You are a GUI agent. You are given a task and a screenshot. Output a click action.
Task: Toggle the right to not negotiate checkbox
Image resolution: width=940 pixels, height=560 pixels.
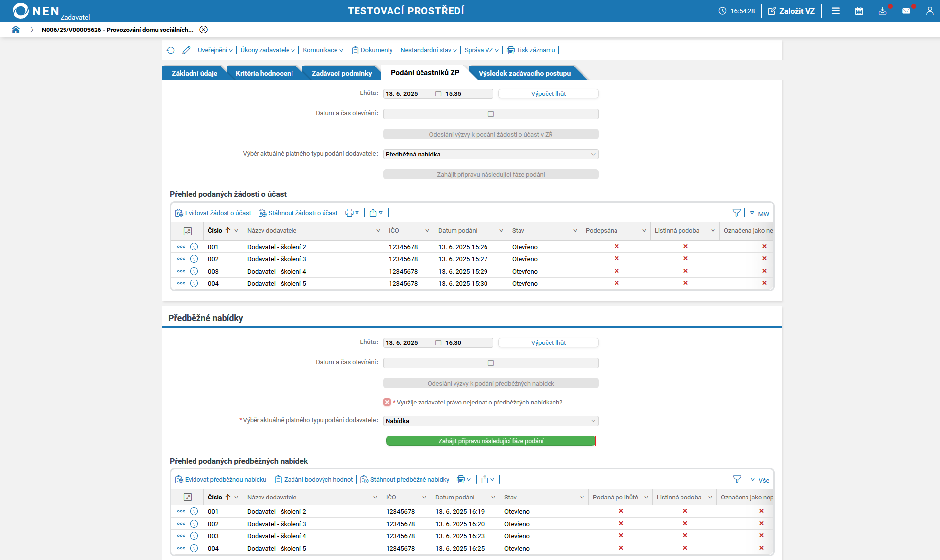pos(387,402)
